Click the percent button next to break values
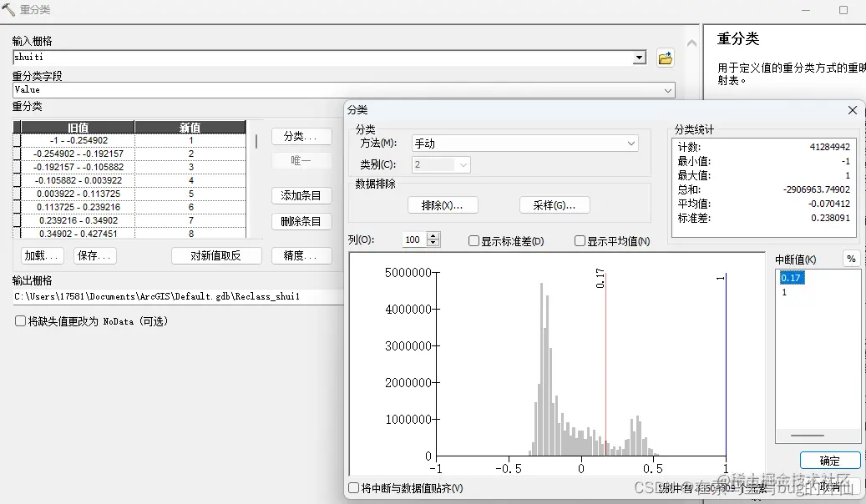 pyautogui.click(x=851, y=259)
